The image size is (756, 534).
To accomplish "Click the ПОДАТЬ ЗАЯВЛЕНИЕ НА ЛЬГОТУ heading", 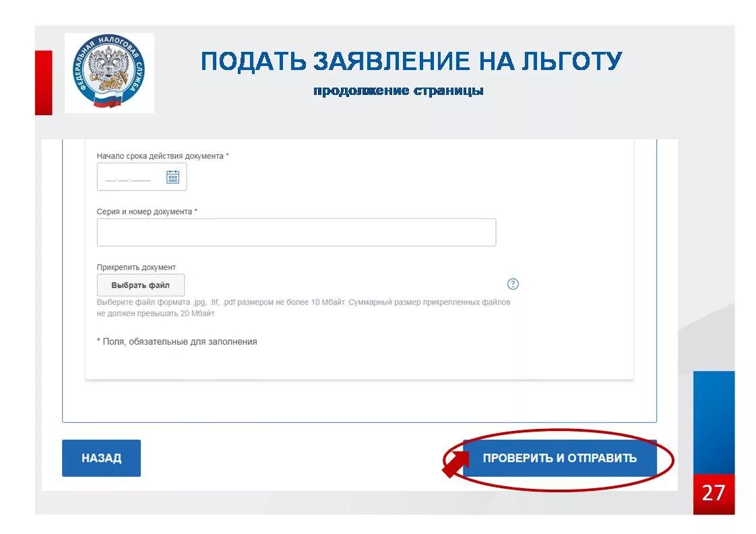I will coord(411,61).
